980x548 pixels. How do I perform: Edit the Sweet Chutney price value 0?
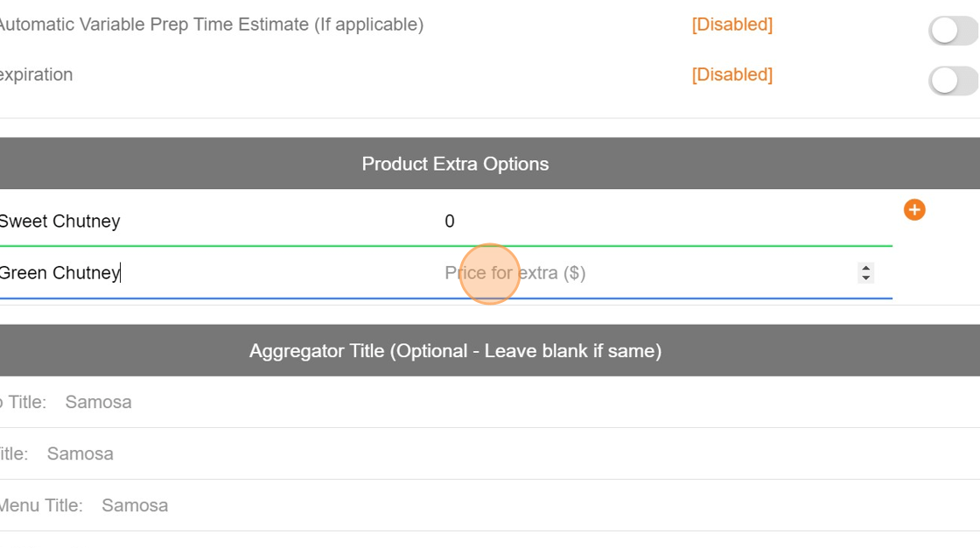[x=449, y=221]
